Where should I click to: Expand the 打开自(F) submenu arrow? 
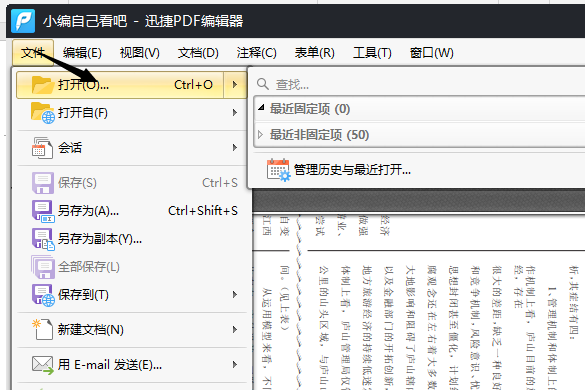(235, 113)
